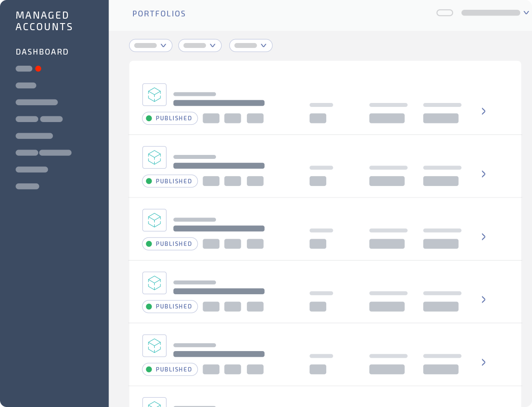Expand the user account menu in header
Screen dimensions: 532x407
(x=526, y=13)
